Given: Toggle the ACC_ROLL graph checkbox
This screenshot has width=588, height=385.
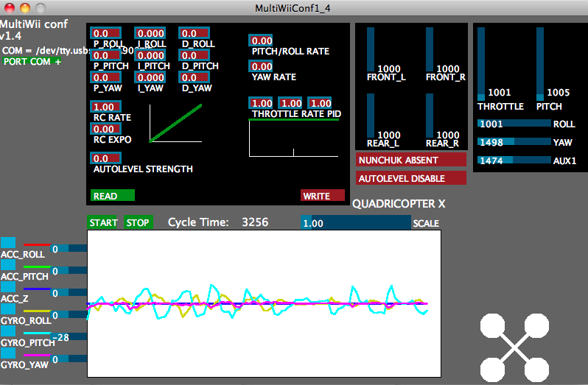Looking at the screenshot, I should point(8,243).
